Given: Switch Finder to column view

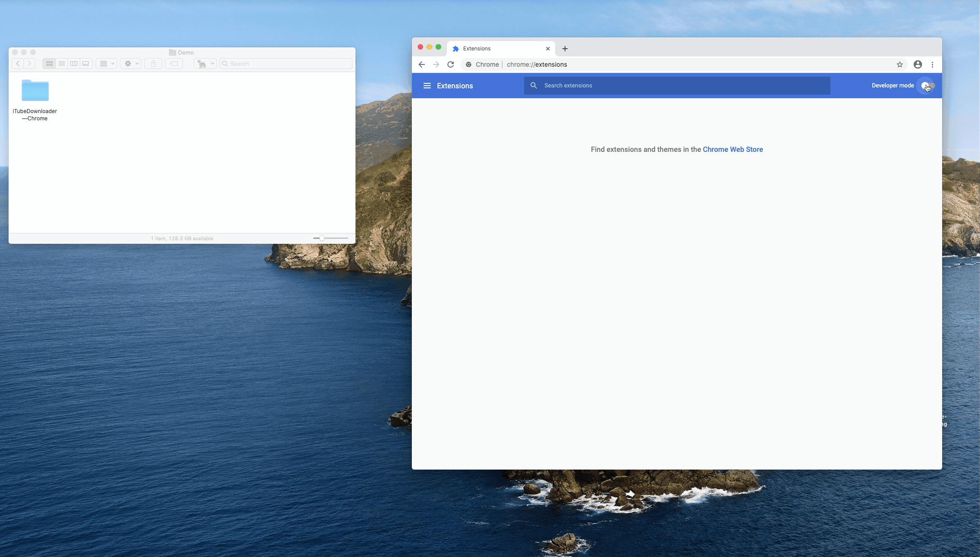Looking at the screenshot, I should click(x=74, y=64).
